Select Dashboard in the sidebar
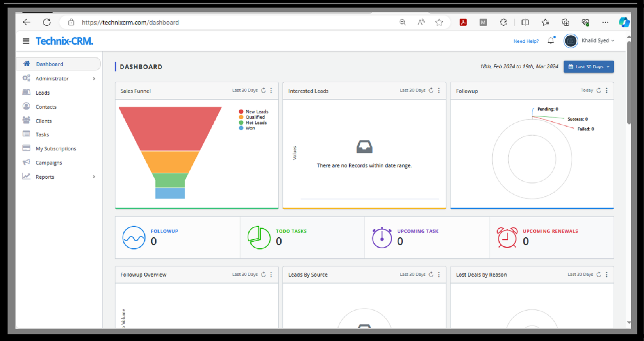644x341 pixels. 50,64
